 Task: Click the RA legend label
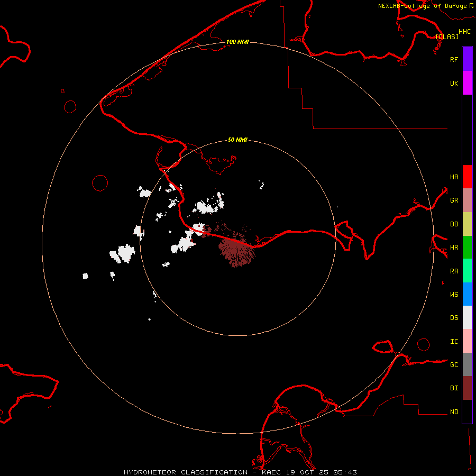pyautogui.click(x=454, y=271)
